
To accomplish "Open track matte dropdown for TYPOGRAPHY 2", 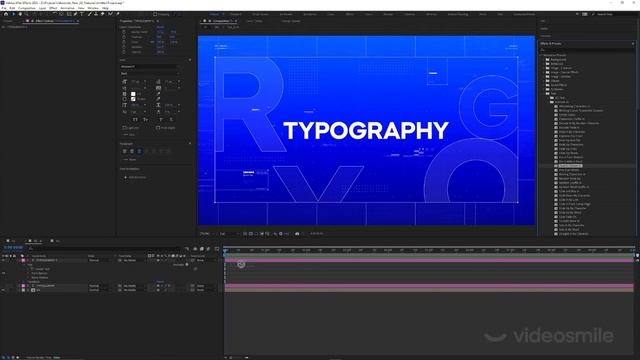I will pos(131,260).
